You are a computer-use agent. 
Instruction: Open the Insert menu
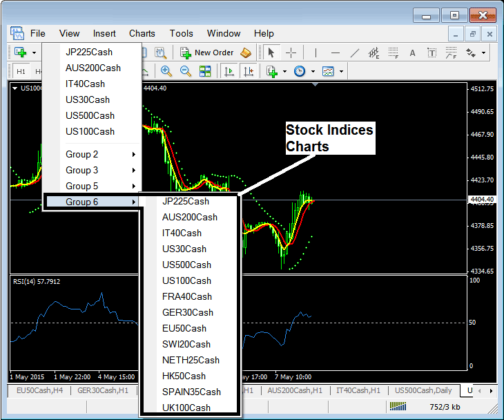(x=104, y=33)
